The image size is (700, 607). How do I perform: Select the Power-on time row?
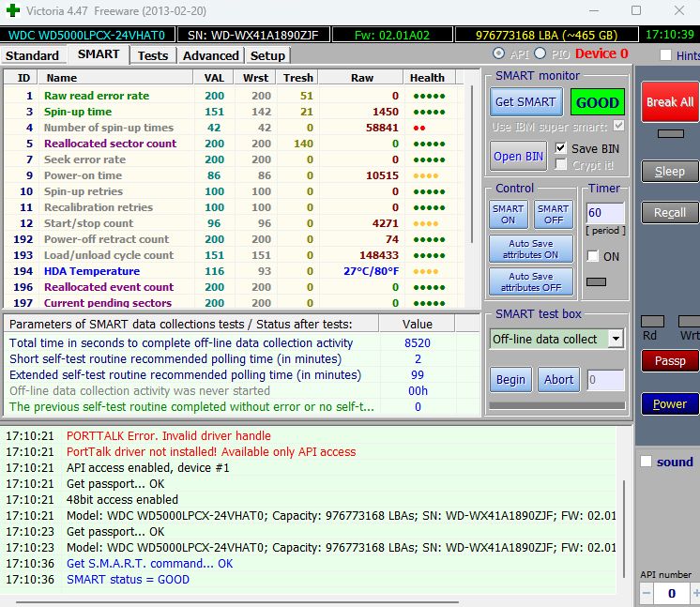coord(234,175)
